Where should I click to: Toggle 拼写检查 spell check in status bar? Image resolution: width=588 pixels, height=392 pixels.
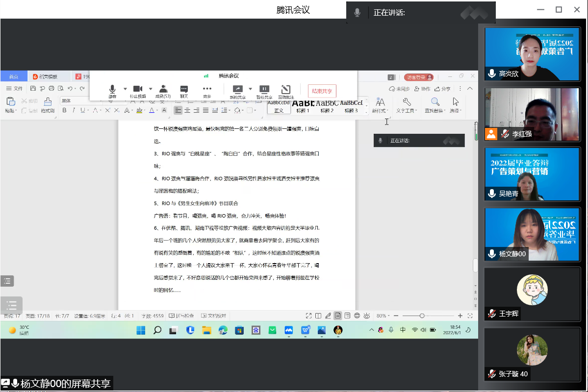[x=181, y=316]
